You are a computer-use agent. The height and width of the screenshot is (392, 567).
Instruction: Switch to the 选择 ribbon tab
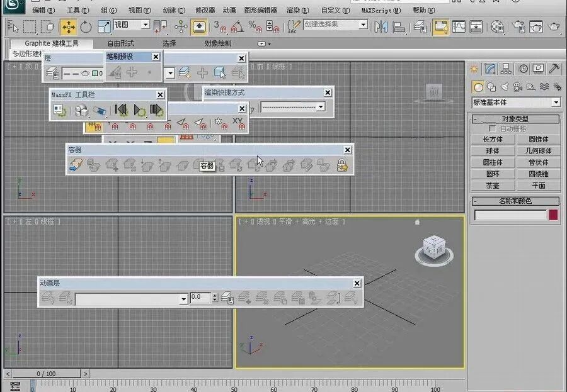(x=169, y=43)
